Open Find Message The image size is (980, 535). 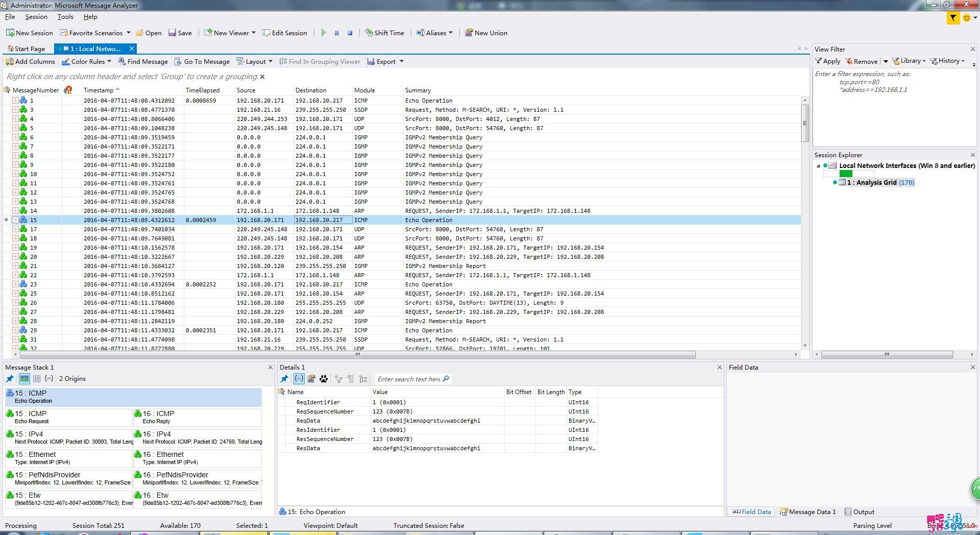pyautogui.click(x=143, y=61)
